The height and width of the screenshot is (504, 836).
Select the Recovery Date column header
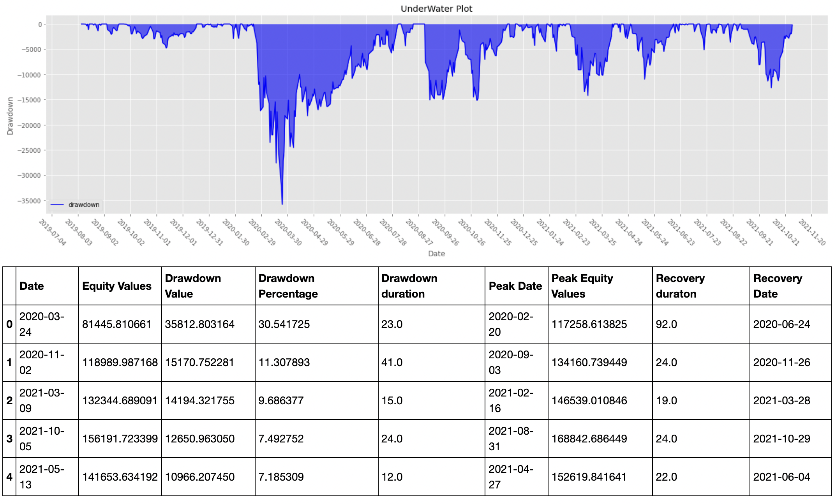point(777,286)
